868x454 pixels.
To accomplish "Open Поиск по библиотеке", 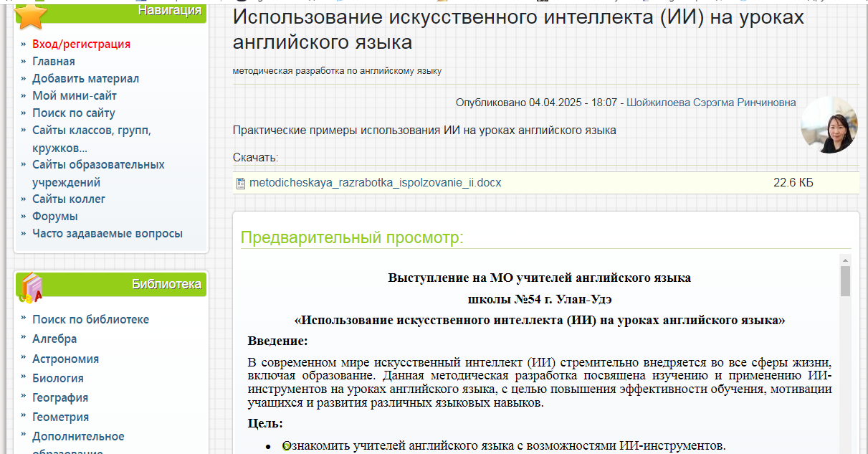I will (90, 319).
